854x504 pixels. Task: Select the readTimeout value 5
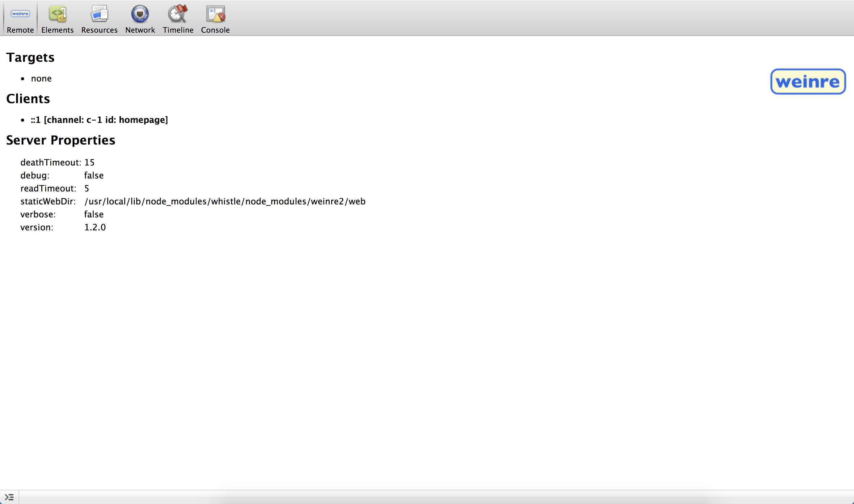tap(87, 188)
